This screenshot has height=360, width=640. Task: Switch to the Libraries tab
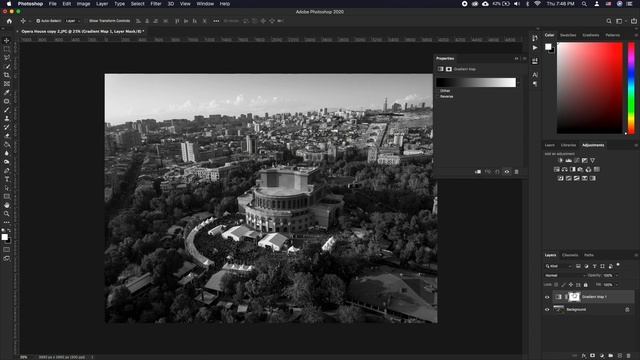(x=568, y=145)
